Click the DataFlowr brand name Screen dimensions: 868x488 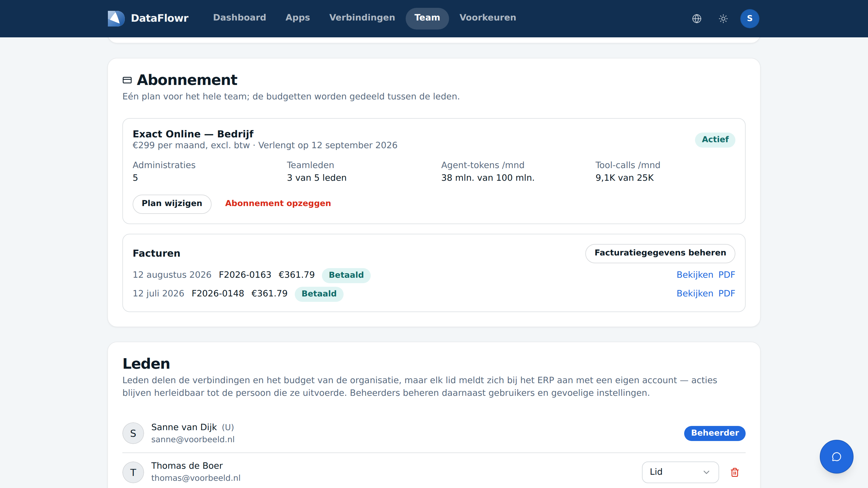[159, 18]
